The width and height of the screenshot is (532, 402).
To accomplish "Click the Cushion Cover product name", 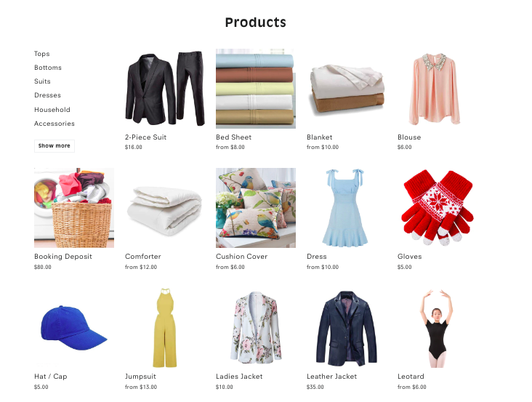I will click(241, 257).
